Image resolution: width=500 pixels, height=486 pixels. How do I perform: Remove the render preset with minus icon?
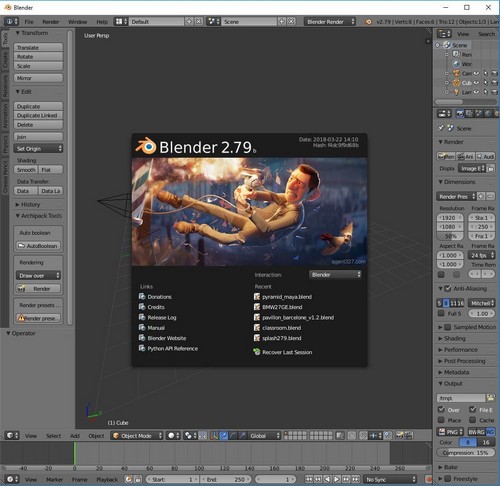coord(490,196)
